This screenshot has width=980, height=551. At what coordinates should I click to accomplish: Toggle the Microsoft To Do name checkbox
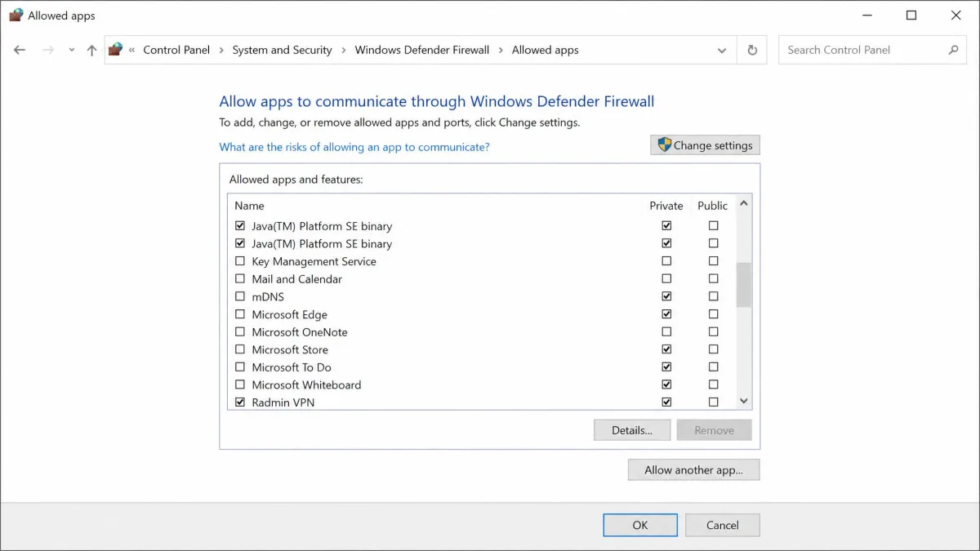(x=240, y=367)
